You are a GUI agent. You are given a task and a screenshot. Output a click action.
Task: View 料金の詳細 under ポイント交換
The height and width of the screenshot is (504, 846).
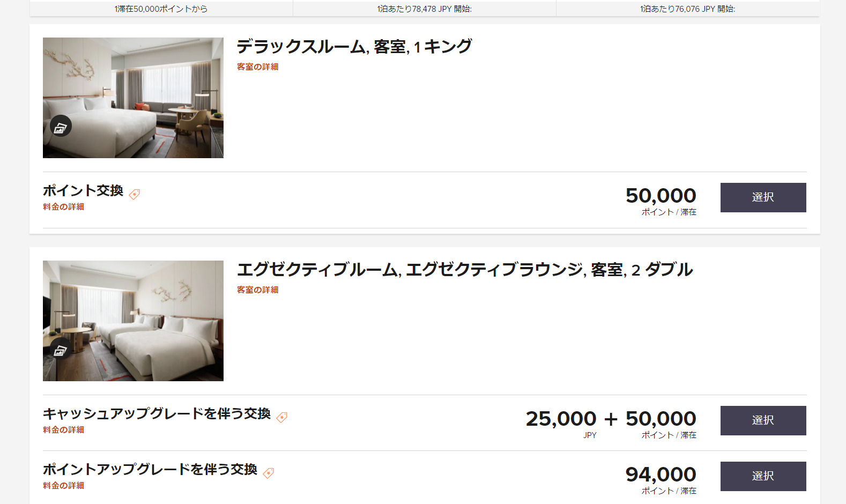point(63,207)
